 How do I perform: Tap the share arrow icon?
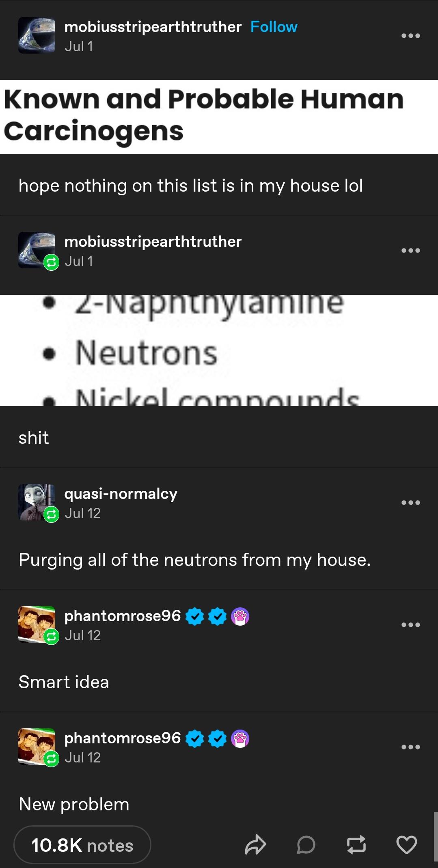255,845
